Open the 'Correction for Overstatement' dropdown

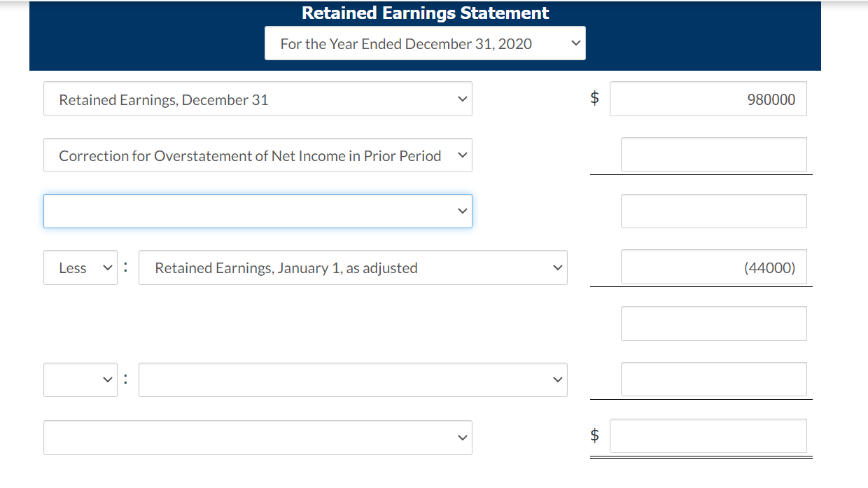coord(258,155)
